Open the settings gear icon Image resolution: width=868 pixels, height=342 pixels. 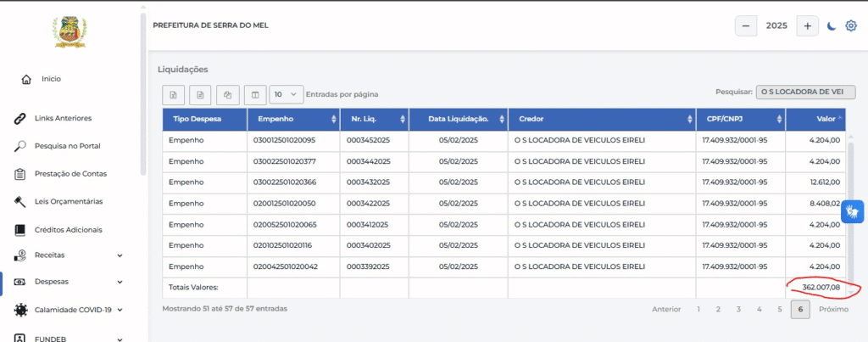tap(851, 26)
